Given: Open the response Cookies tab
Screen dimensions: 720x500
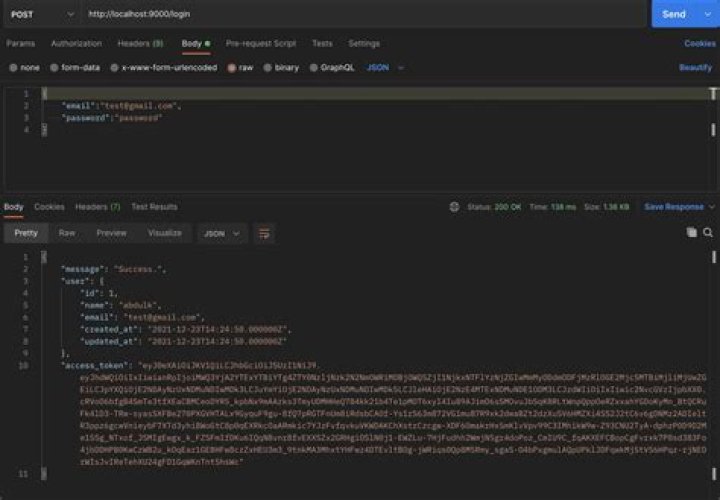Looking at the screenshot, I should [49, 207].
